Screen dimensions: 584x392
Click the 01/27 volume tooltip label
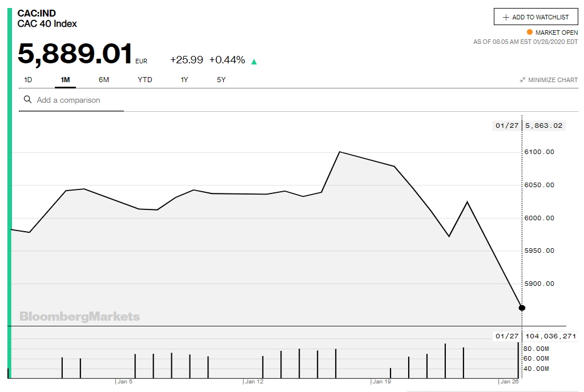[x=506, y=337]
